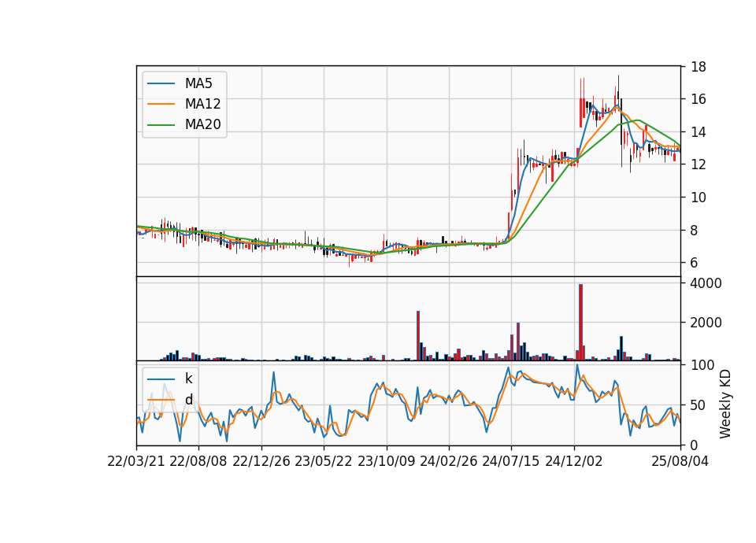The height and width of the screenshot is (543, 756).
Task: Click the MA20 legend label
Action: (x=202, y=124)
